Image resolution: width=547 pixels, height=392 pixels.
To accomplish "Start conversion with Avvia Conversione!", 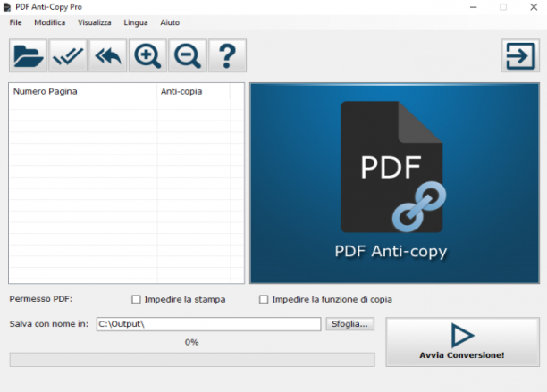I will [463, 342].
